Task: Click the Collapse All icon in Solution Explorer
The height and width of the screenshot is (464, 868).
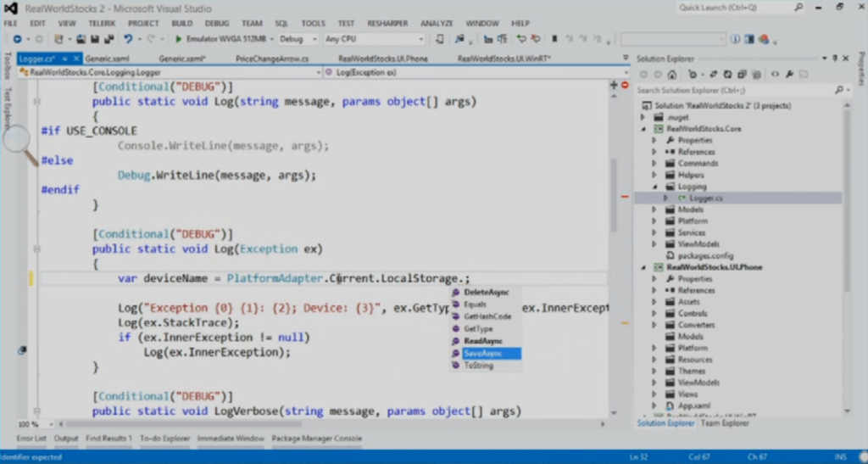Action: tap(742, 74)
